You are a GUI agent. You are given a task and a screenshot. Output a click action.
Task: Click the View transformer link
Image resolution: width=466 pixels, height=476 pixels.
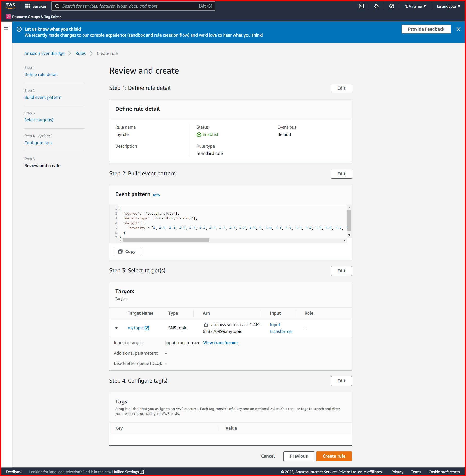220,343
